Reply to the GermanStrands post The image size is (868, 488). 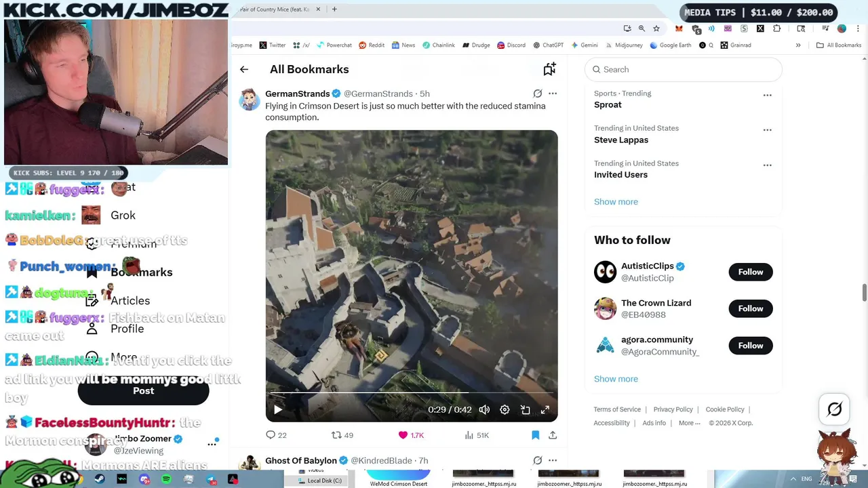point(276,435)
